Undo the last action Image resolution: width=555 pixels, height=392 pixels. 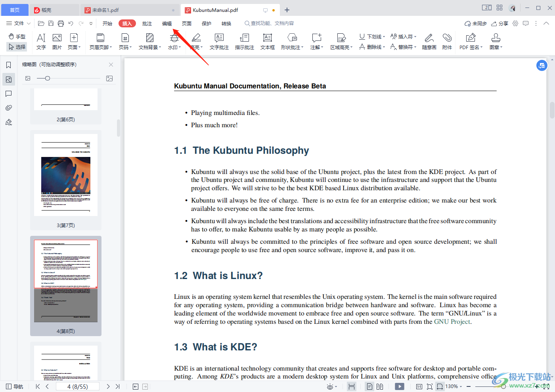pos(71,24)
